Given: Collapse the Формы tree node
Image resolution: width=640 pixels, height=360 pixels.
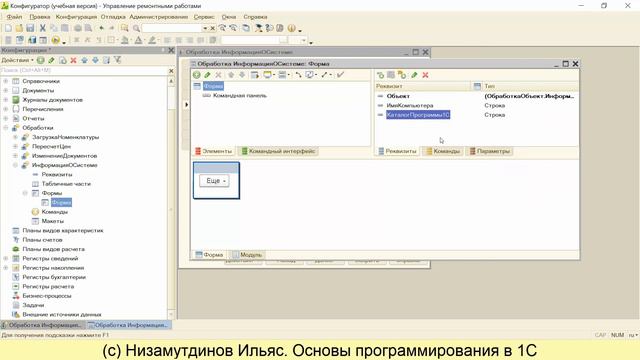Looking at the screenshot, I should (25, 193).
